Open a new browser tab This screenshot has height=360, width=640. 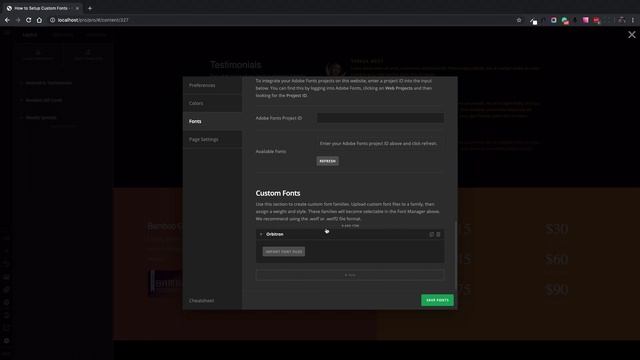pos(90,8)
